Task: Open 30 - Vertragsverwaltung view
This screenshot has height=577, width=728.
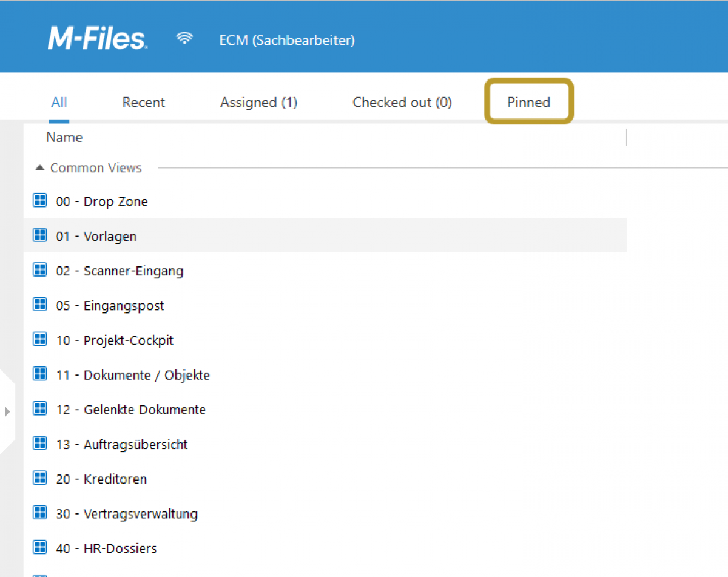Action: click(140, 514)
